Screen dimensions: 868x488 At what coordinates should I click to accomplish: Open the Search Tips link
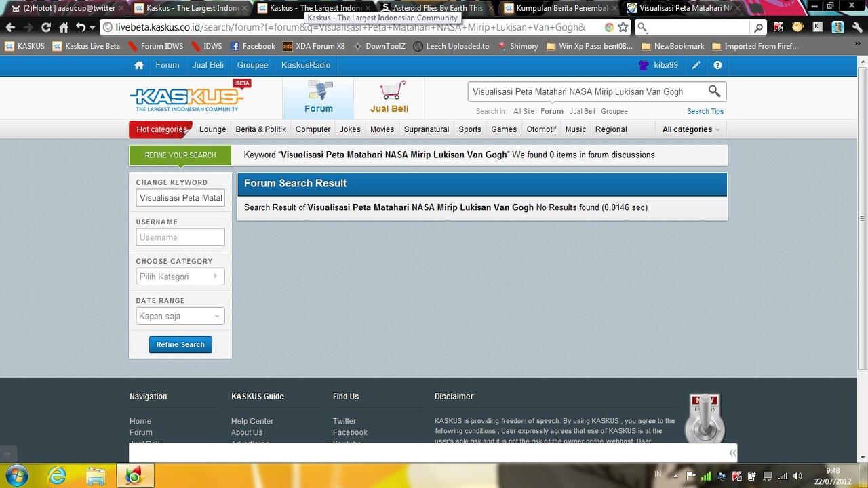(x=705, y=111)
